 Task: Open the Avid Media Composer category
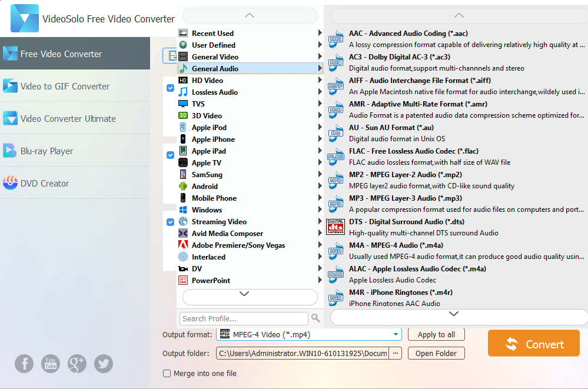pos(250,233)
